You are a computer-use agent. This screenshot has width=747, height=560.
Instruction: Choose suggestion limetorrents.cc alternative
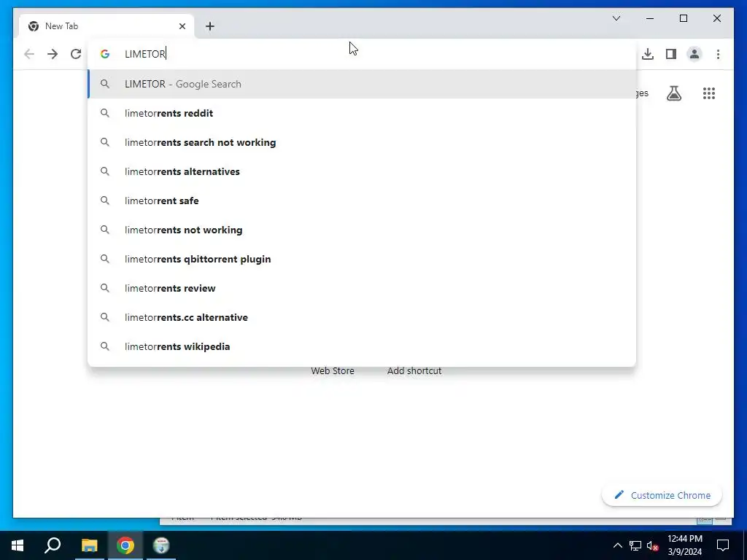pos(362,317)
